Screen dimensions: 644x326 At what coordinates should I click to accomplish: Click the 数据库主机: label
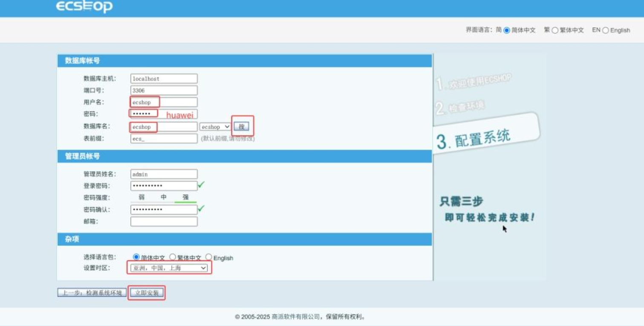(99, 78)
